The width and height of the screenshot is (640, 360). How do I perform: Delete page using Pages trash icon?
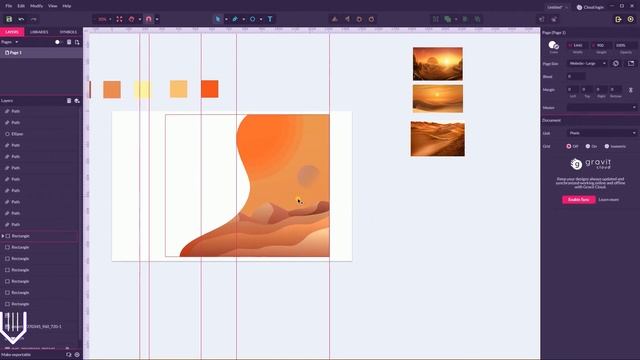point(69,42)
